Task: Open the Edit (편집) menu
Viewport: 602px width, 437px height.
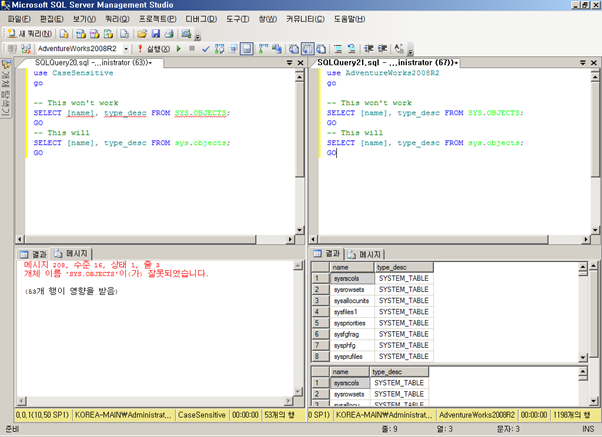Action: coord(52,19)
